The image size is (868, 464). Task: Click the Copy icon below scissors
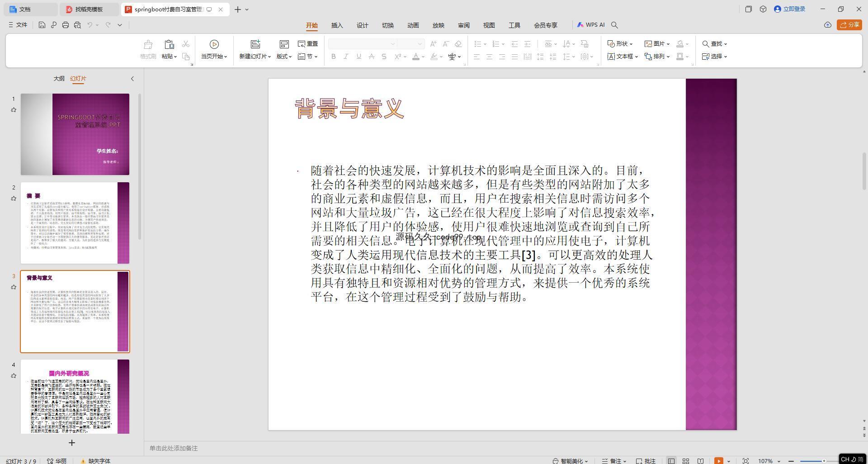[x=186, y=57]
